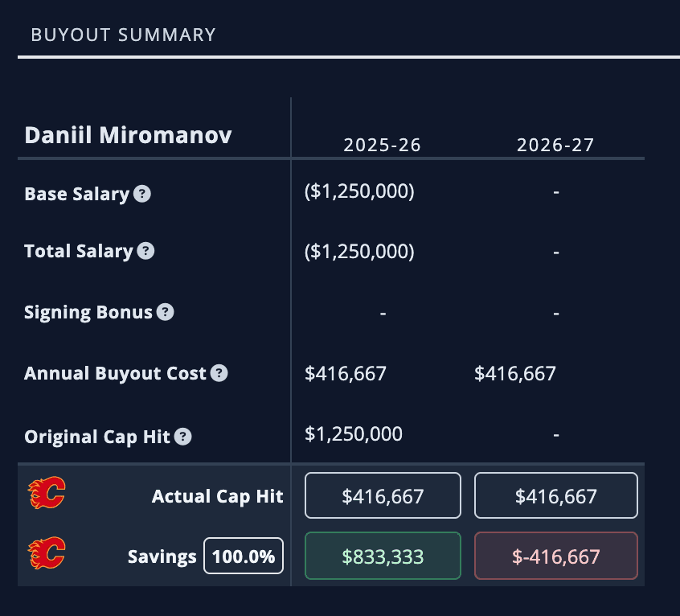Click the 2026-27 season column header
The height and width of the screenshot is (616, 680).
click(556, 145)
